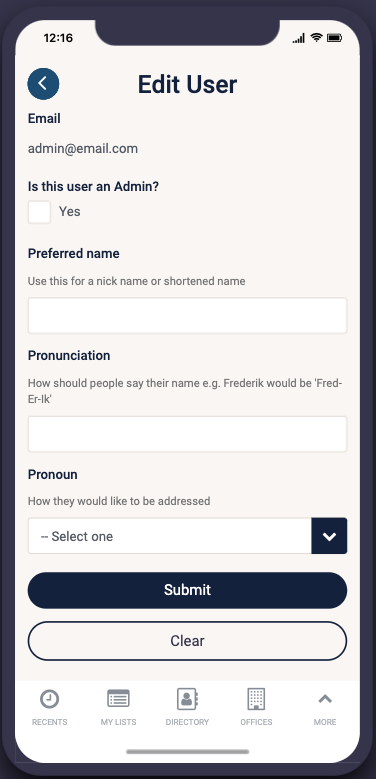The image size is (376, 779).
Task: Open the Directory contact book icon
Action: pyautogui.click(x=187, y=699)
